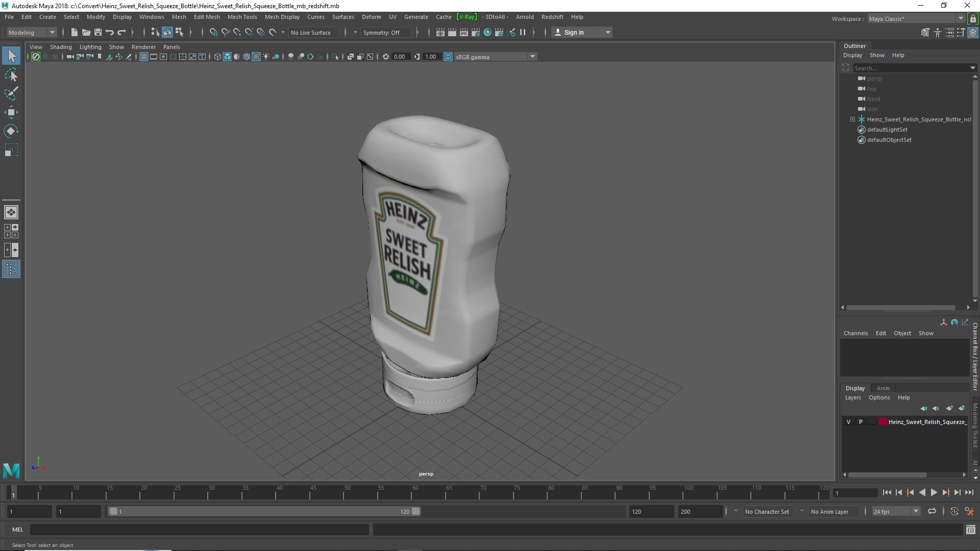The width and height of the screenshot is (980, 551).
Task: Activate the Paint selection tool
Action: point(11,93)
